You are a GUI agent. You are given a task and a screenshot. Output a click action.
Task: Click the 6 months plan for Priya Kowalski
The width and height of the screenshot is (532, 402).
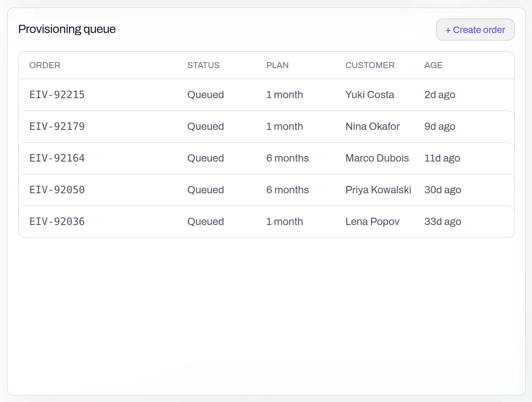[287, 190]
